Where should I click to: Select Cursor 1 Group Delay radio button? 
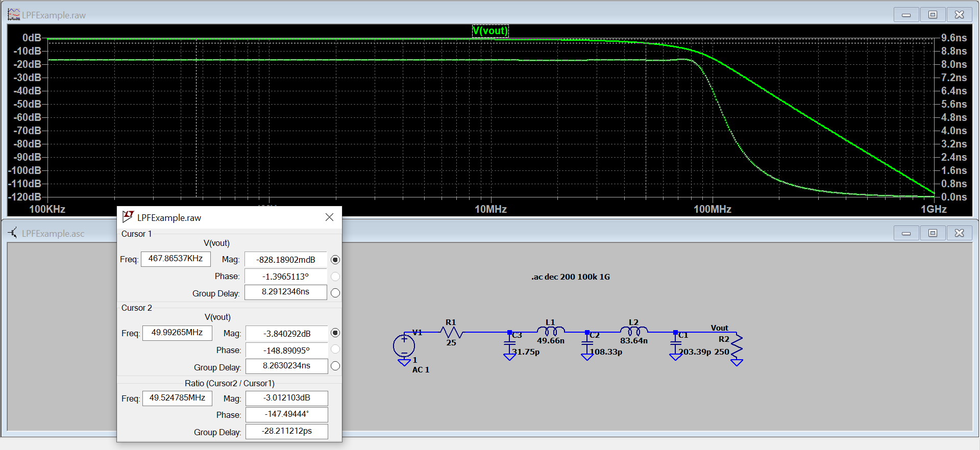coord(335,293)
